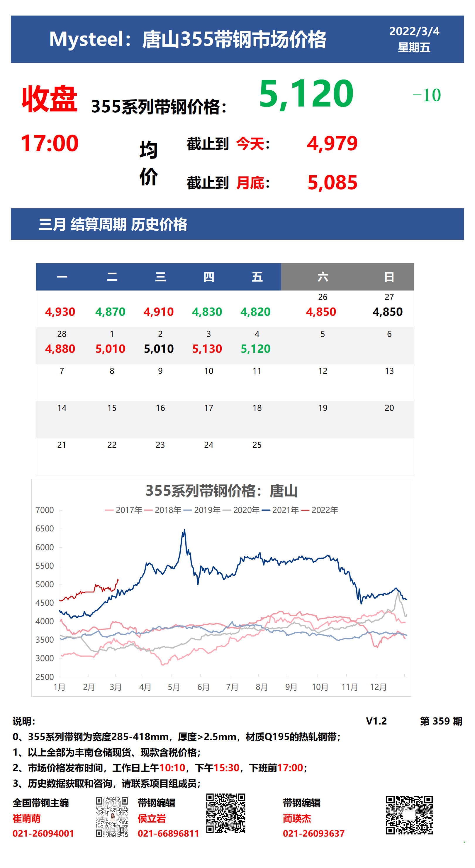Click the 2019年 legend entry
Screen dimensions: 475x868
pos(202,510)
